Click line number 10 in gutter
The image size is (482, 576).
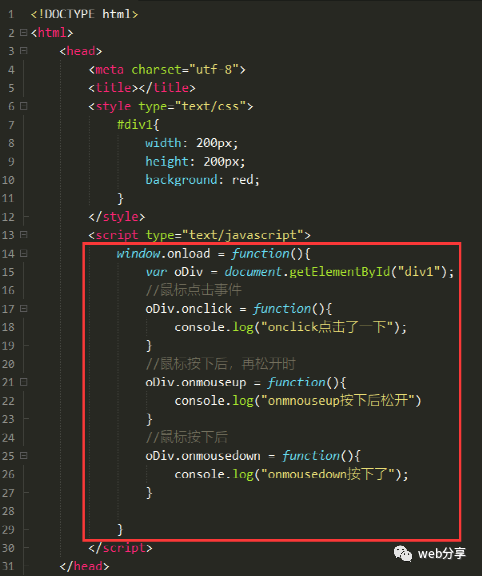tap(8, 180)
